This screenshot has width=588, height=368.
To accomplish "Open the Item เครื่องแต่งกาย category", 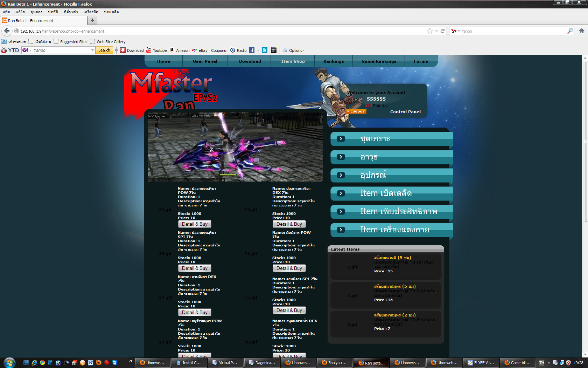I will tap(392, 230).
